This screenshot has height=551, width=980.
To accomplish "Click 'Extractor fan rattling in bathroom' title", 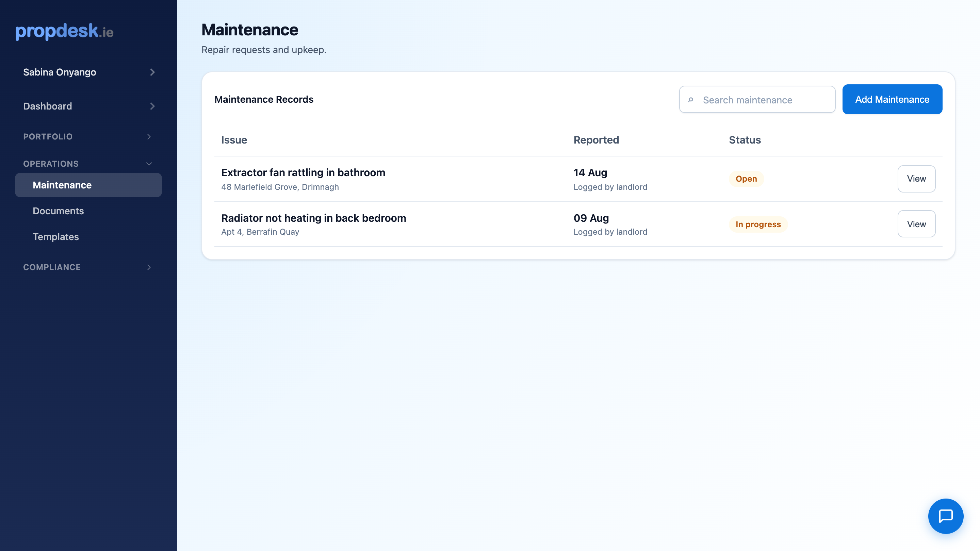I will [x=303, y=173].
